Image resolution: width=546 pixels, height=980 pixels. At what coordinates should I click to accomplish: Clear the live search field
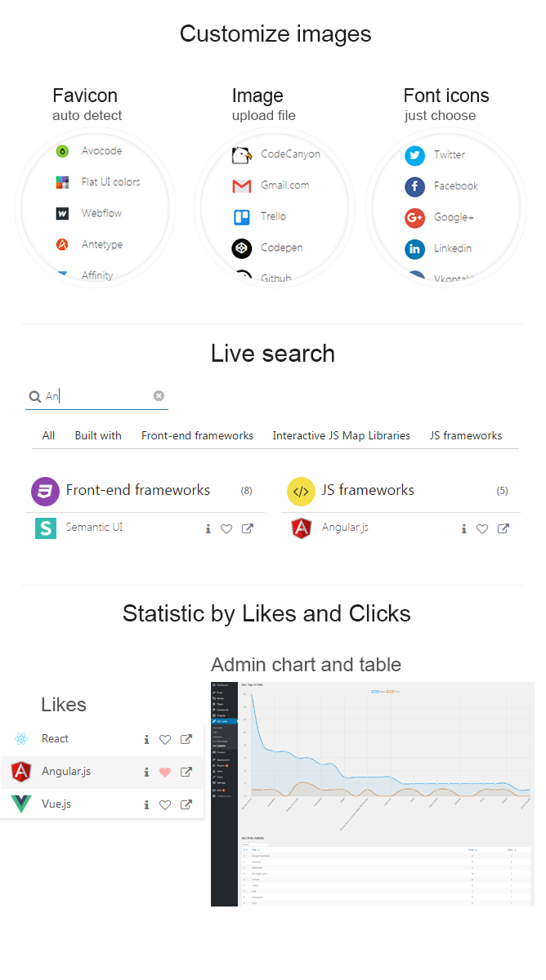pyautogui.click(x=159, y=395)
